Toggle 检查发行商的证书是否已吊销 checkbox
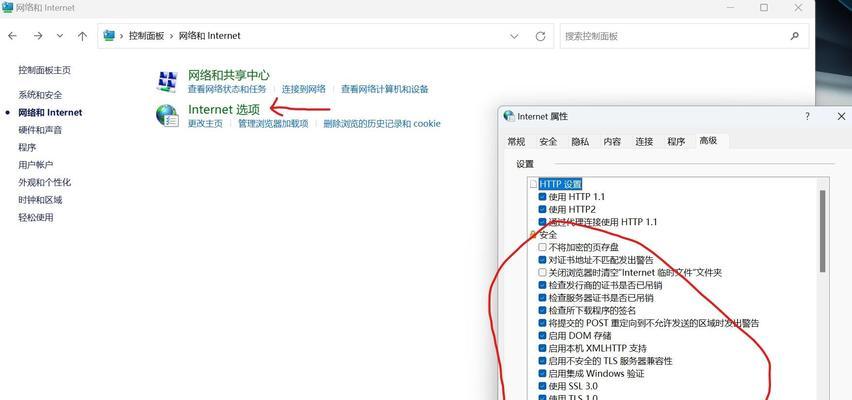The height and width of the screenshot is (400, 852). tap(542, 285)
